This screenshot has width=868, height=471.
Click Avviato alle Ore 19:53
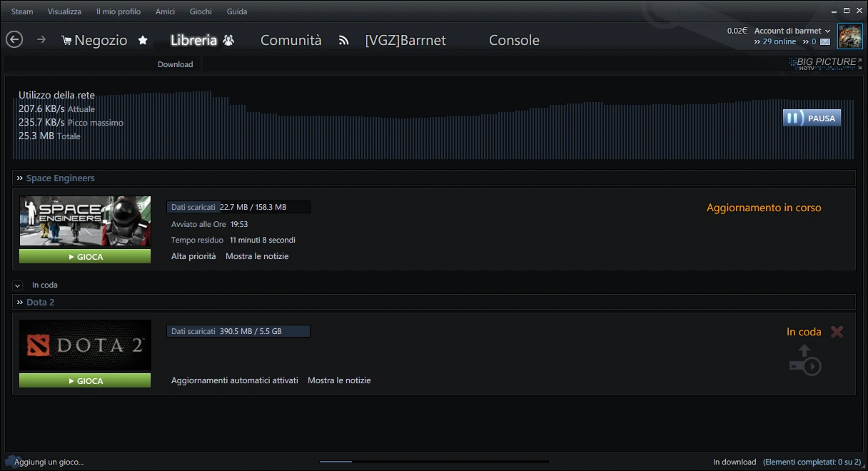210,224
